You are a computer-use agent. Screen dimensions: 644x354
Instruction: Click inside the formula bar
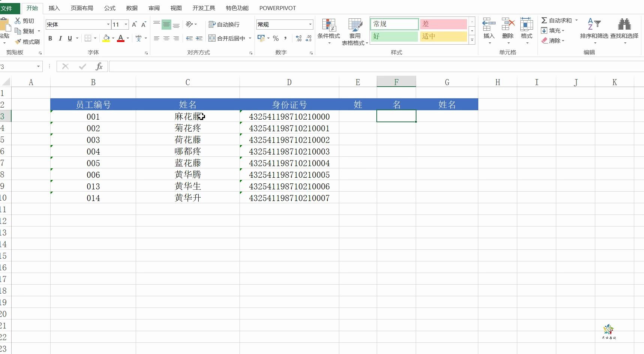coord(262,66)
